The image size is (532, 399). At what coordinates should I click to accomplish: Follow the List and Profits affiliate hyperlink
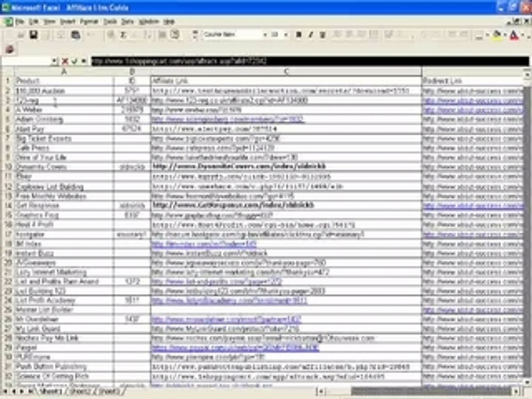pos(217,282)
